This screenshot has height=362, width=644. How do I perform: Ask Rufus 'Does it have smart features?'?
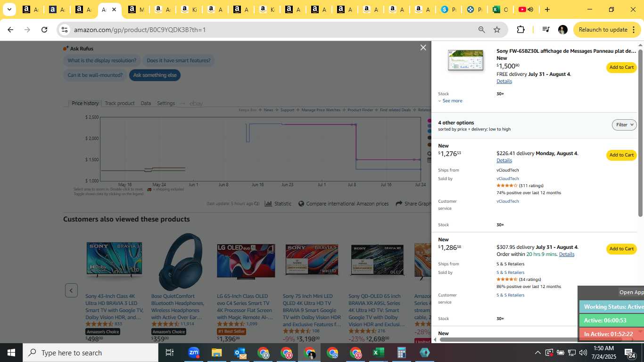(179, 60)
